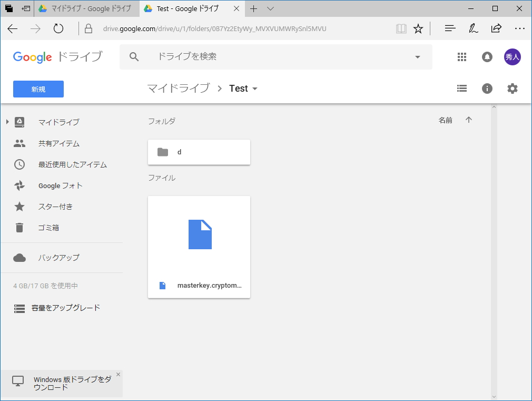This screenshot has width=532, height=401.
Task: Switch Drive to list view
Action: [x=462, y=88]
